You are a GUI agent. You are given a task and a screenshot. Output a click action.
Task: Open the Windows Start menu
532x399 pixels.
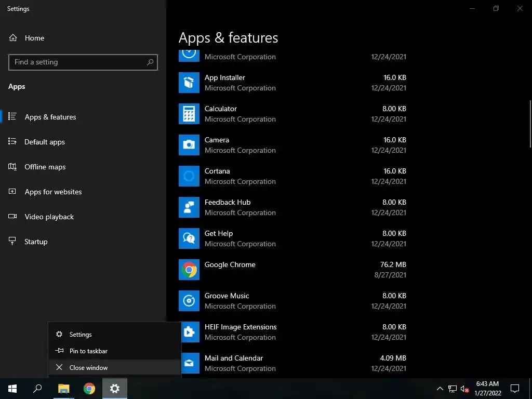click(12, 389)
